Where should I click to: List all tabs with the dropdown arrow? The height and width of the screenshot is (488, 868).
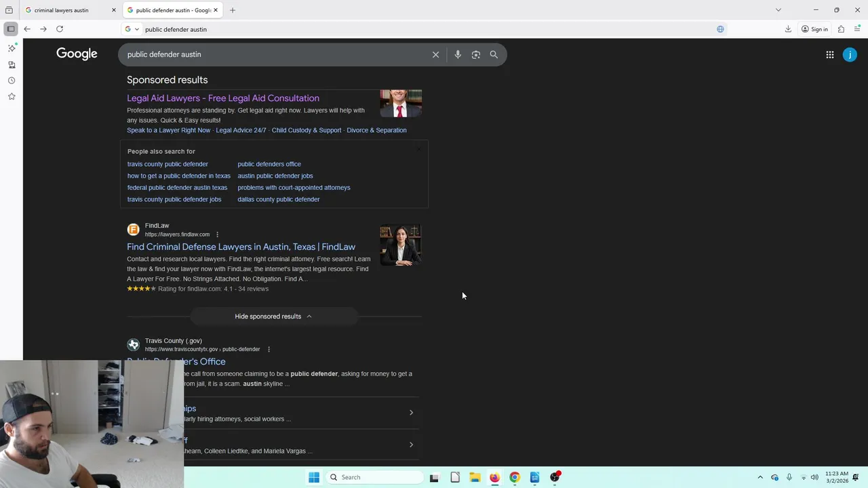click(x=778, y=10)
